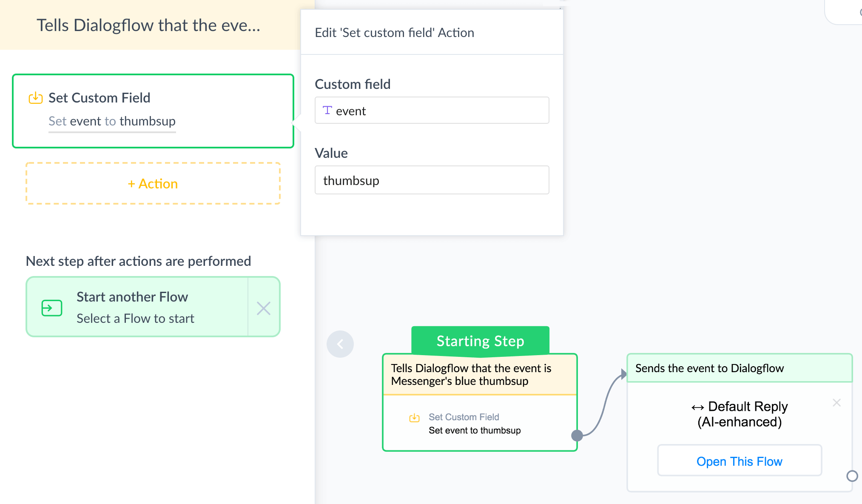The height and width of the screenshot is (504, 862).
Task: Click the left navigation arrow icon
Action: (x=339, y=344)
